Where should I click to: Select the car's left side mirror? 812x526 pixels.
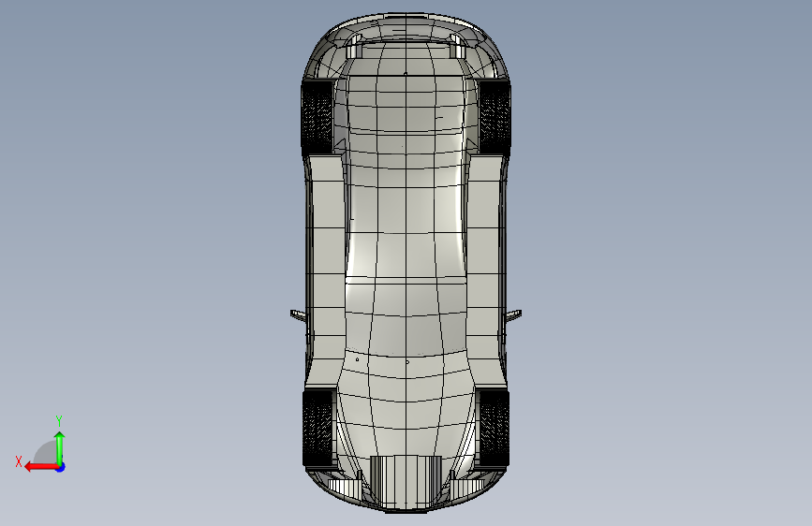point(298,314)
